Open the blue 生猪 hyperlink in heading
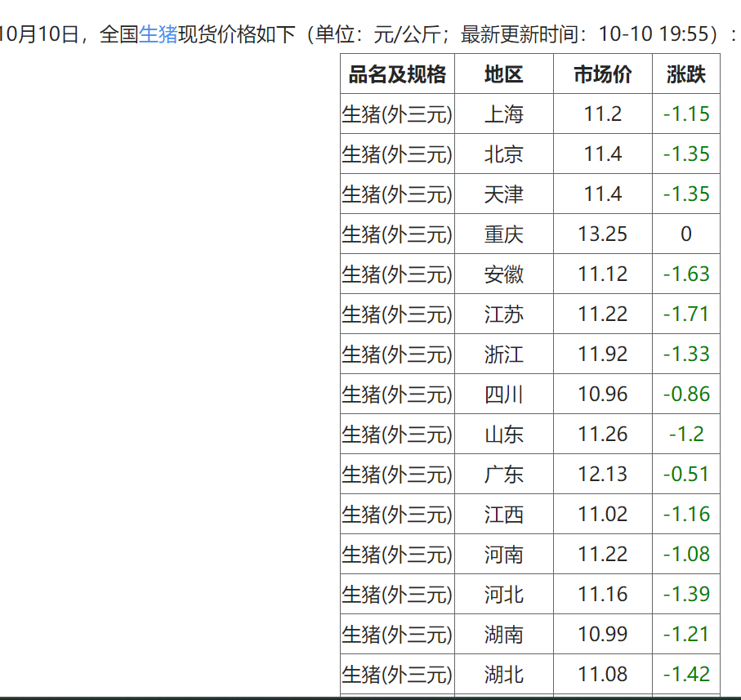Screen dimensions: 741x700 (158, 34)
